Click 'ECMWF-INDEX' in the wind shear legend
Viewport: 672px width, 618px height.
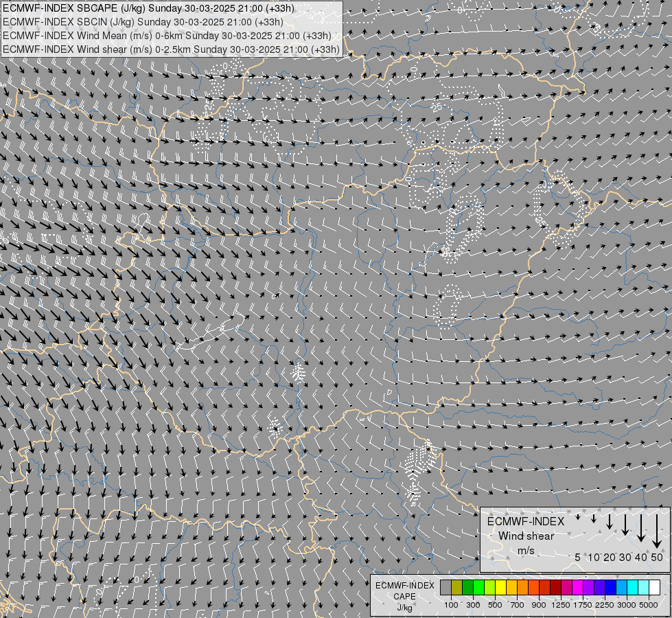(526, 521)
